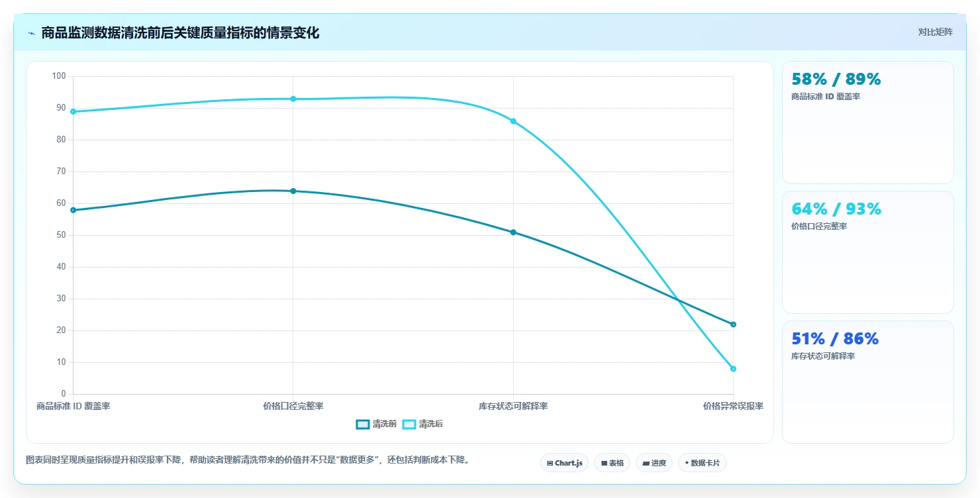Image resolution: width=980 pixels, height=498 pixels.
Task: Click the 商品标准 ID 覆盖率 axis label
Action: pos(73,406)
